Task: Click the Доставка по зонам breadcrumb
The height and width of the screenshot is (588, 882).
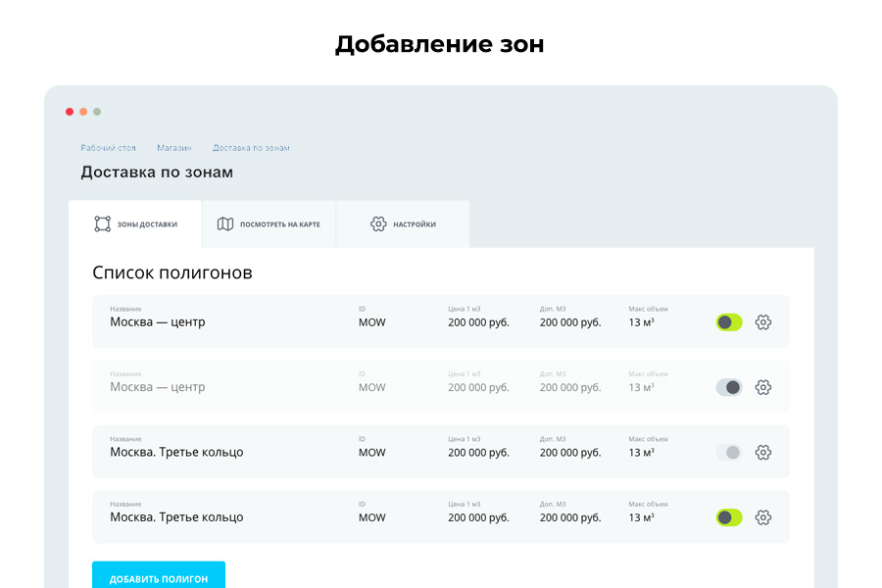Action: click(x=251, y=147)
